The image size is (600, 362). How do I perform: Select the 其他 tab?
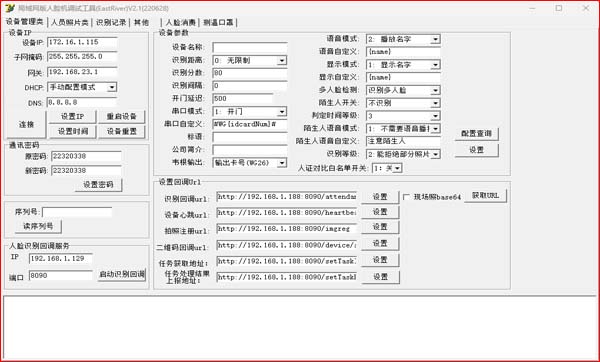141,23
